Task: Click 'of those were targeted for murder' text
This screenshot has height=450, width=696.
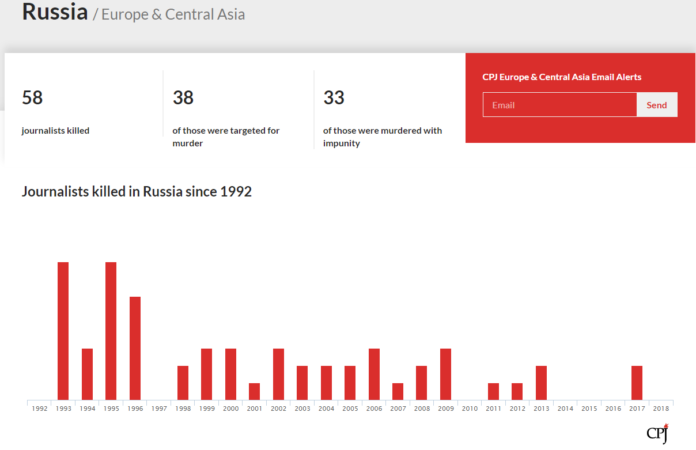Action: pos(226,137)
